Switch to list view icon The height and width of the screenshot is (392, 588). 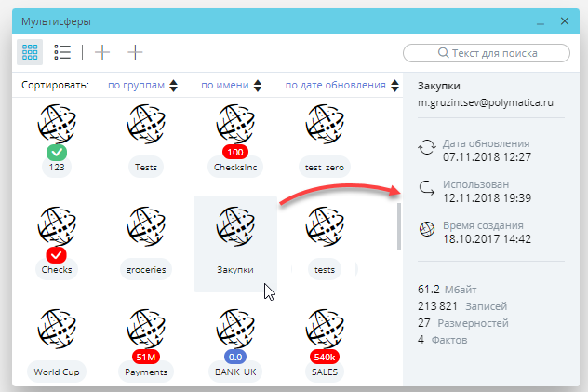(x=62, y=52)
